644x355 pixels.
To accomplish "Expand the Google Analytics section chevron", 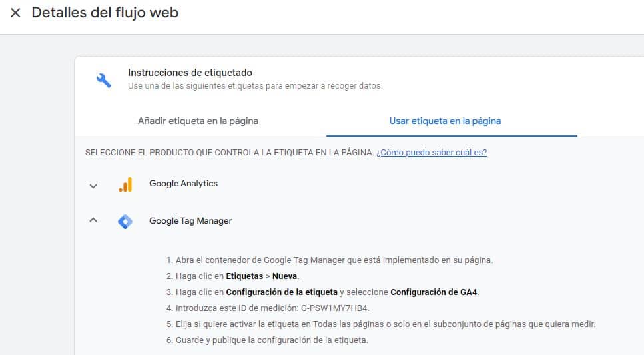I will pyautogui.click(x=93, y=186).
